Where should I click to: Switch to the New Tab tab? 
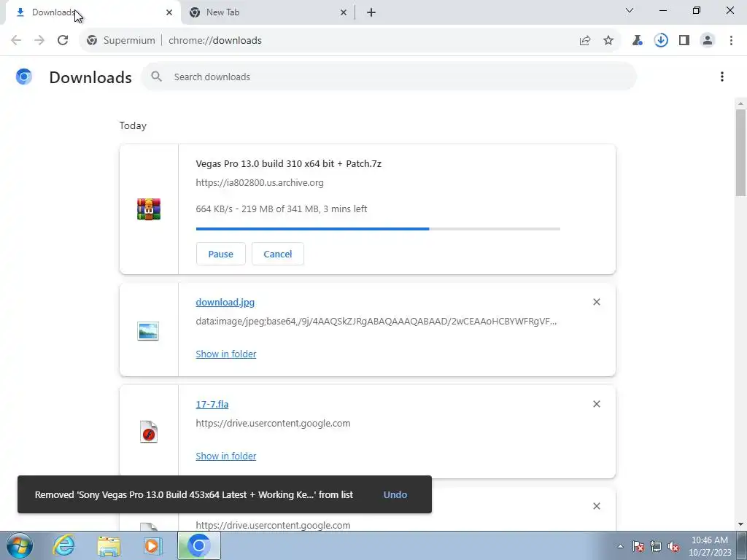coord(267,12)
